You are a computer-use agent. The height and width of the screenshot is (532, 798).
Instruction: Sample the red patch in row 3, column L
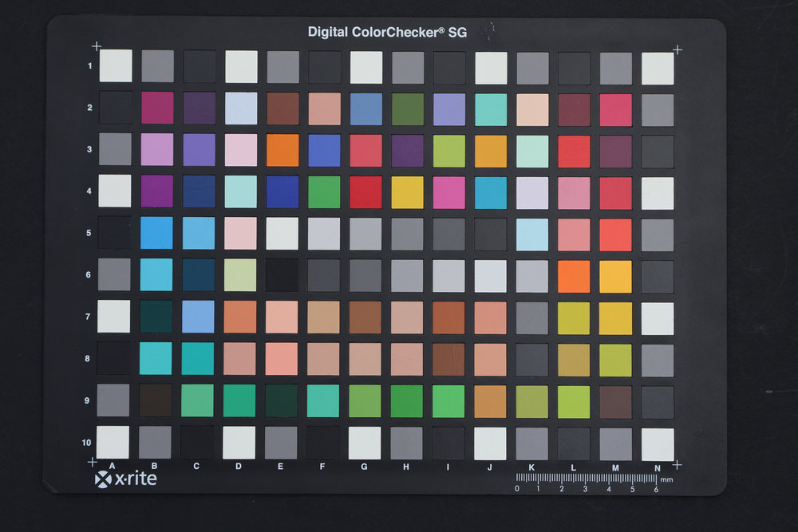coord(575,151)
